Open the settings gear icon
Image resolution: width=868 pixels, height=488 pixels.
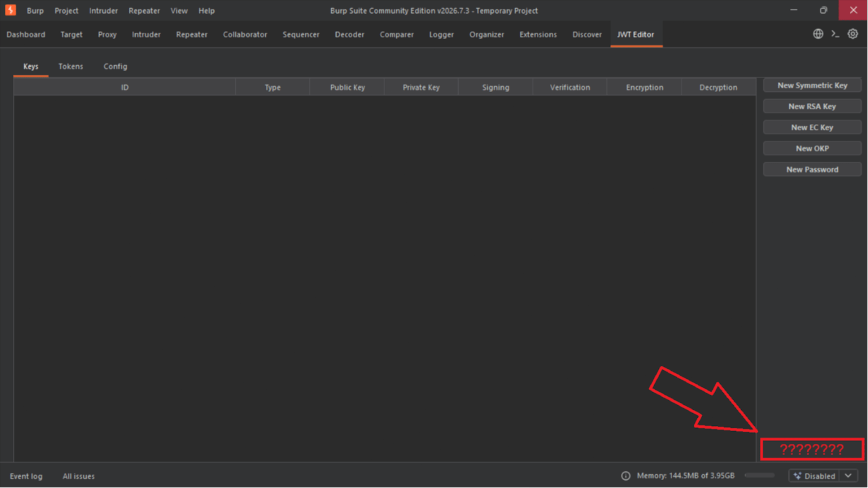click(853, 34)
